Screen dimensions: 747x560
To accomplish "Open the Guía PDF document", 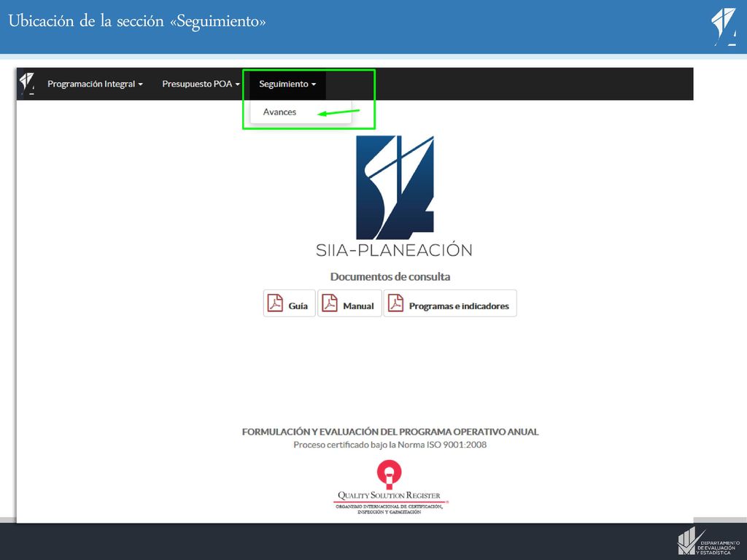I will point(289,303).
